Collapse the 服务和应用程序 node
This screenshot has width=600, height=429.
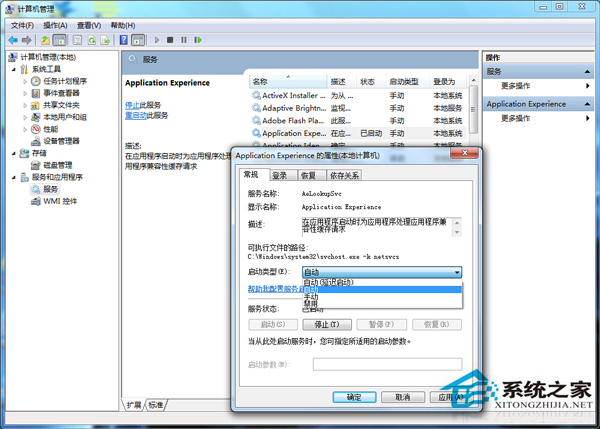14,178
